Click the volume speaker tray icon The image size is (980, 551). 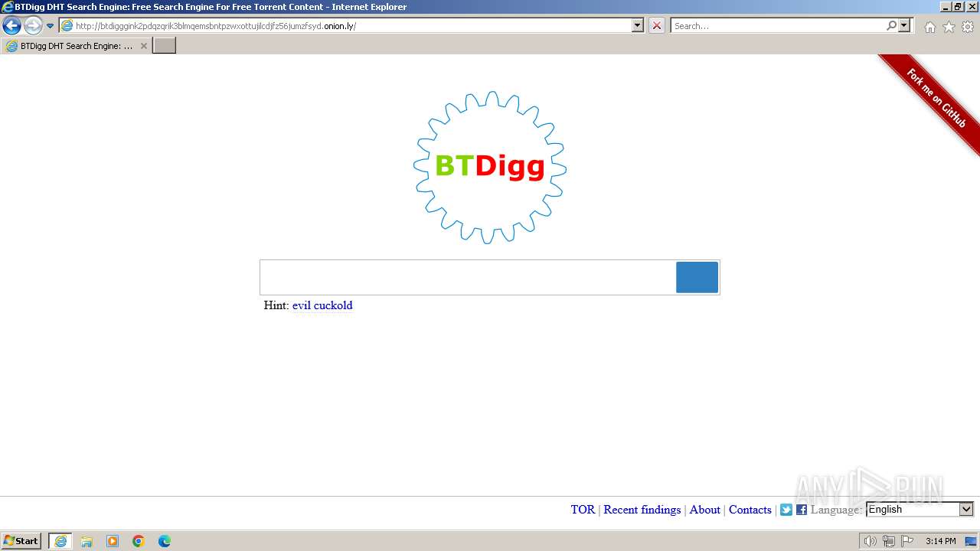(870, 541)
